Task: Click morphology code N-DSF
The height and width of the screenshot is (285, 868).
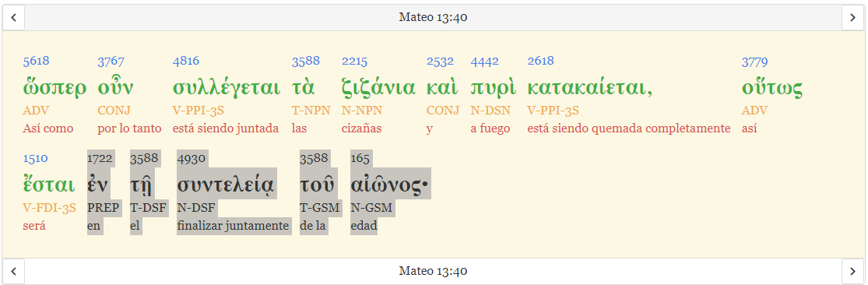Action: [x=196, y=209]
